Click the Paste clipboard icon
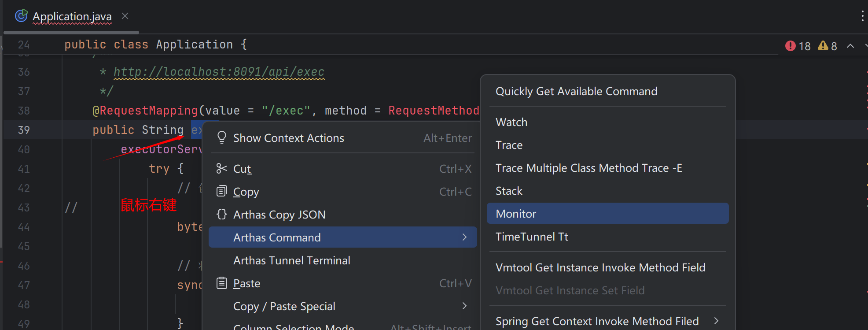The image size is (868, 330). point(222,283)
